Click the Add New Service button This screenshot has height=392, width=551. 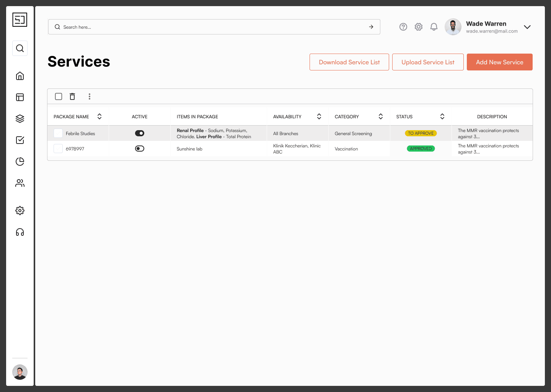pyautogui.click(x=499, y=62)
